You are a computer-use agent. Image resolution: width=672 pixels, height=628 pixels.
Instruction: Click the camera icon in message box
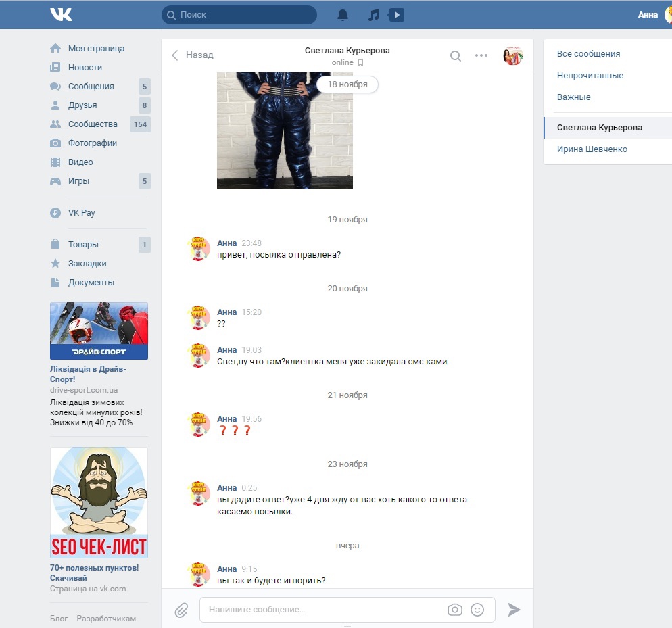tap(455, 610)
